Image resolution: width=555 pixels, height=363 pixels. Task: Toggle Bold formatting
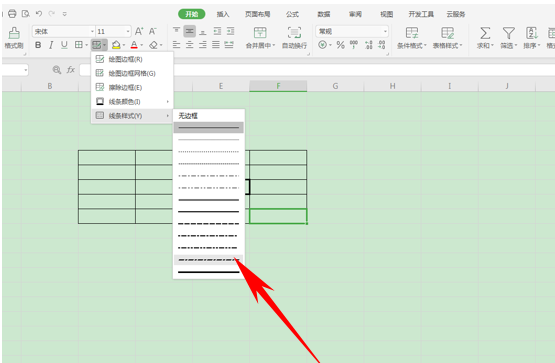(38, 45)
